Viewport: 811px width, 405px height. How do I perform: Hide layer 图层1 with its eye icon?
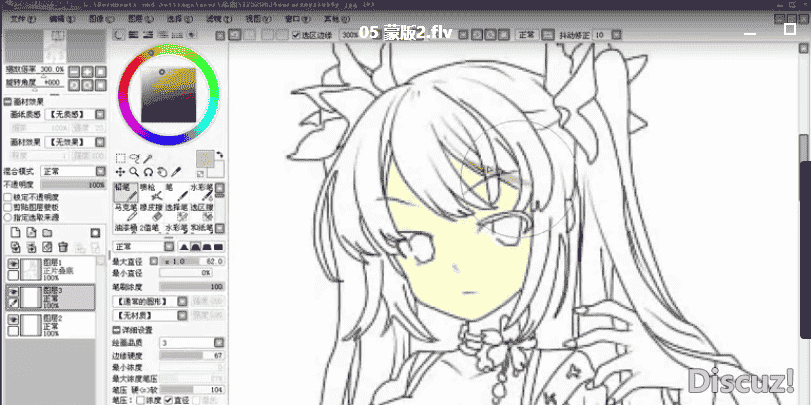pyautogui.click(x=14, y=264)
